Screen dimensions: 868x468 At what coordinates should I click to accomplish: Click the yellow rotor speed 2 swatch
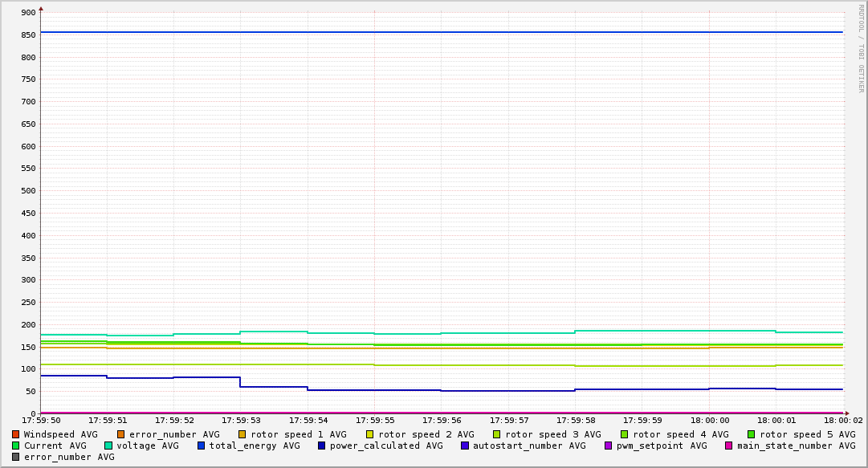370,434
